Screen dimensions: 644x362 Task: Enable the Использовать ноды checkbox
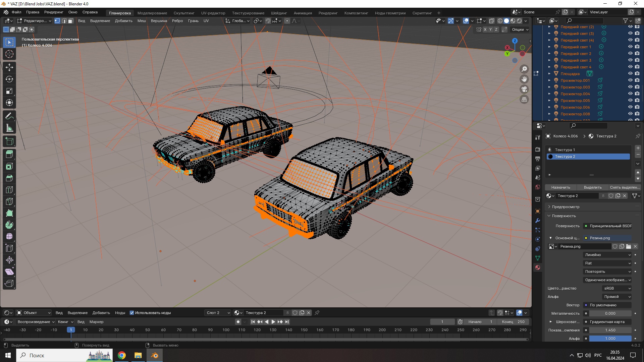[132, 313]
